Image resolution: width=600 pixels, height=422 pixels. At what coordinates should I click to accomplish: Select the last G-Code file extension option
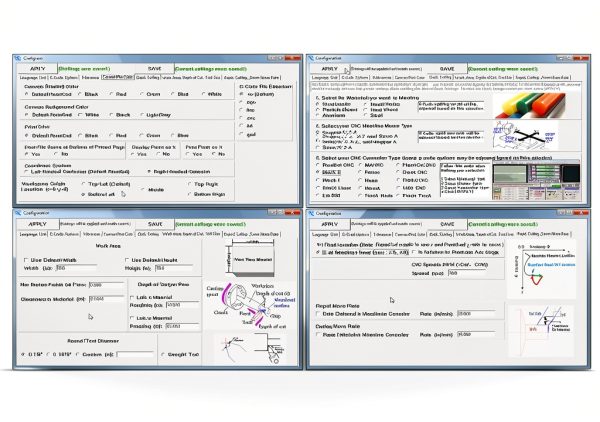point(248,134)
